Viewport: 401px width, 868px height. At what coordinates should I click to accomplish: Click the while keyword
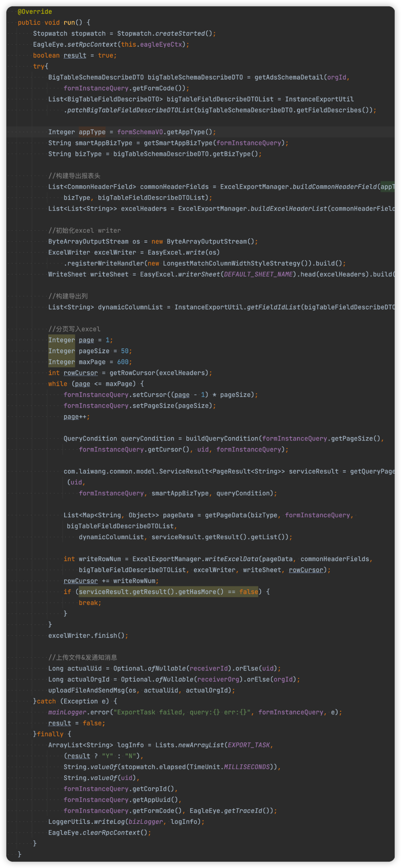point(58,384)
